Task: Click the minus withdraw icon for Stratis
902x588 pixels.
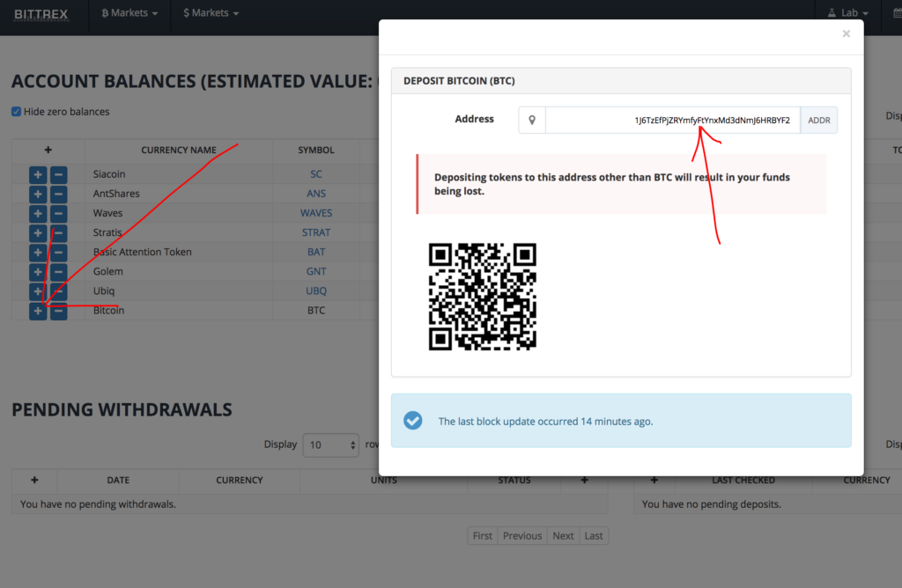Action: pos(59,233)
